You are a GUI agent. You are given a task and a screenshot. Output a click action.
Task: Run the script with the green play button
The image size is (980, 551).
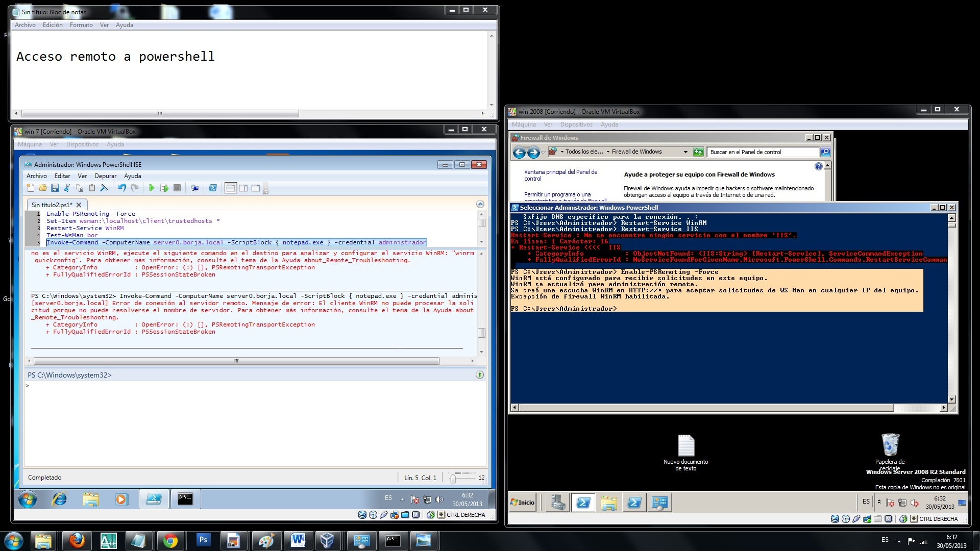pos(152,188)
